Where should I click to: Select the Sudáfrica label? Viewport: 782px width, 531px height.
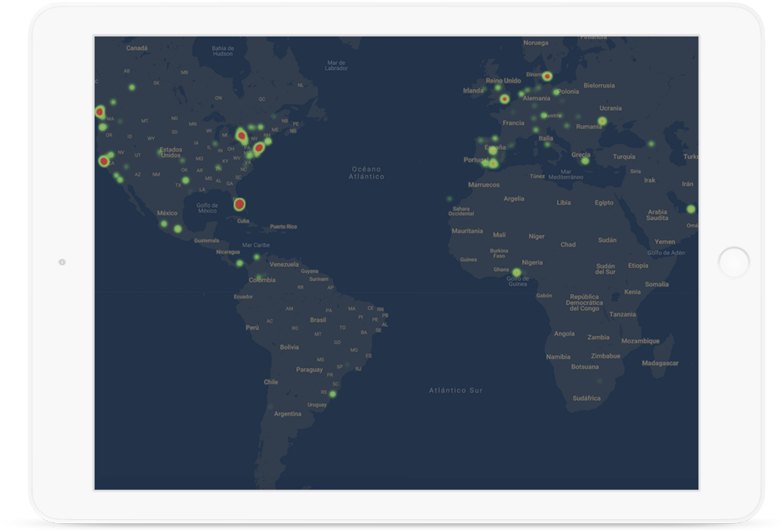coord(587,398)
